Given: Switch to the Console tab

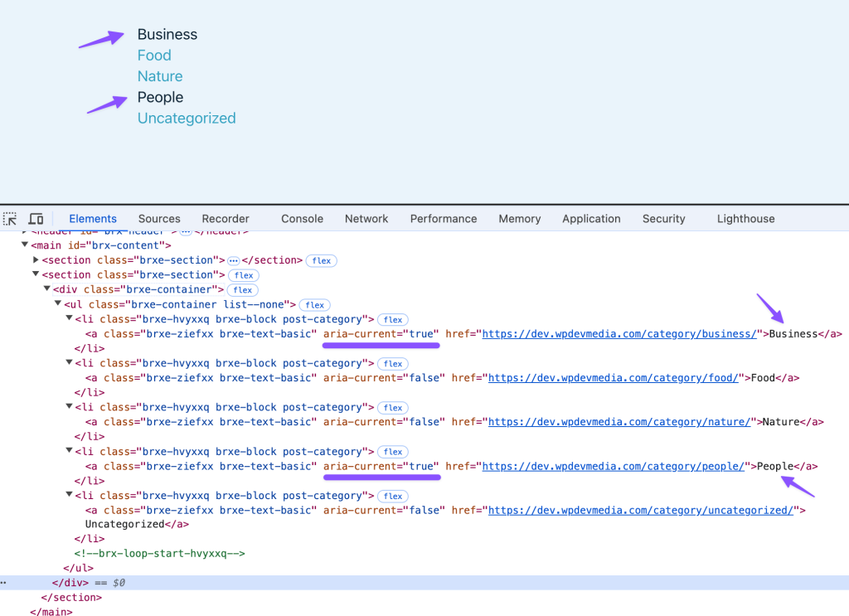Looking at the screenshot, I should pyautogui.click(x=302, y=219).
